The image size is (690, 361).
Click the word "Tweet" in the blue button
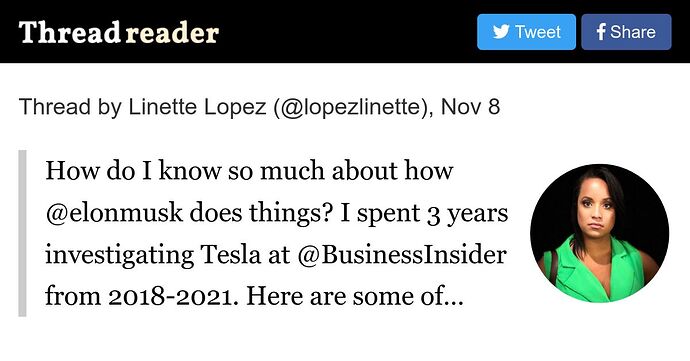(537, 32)
